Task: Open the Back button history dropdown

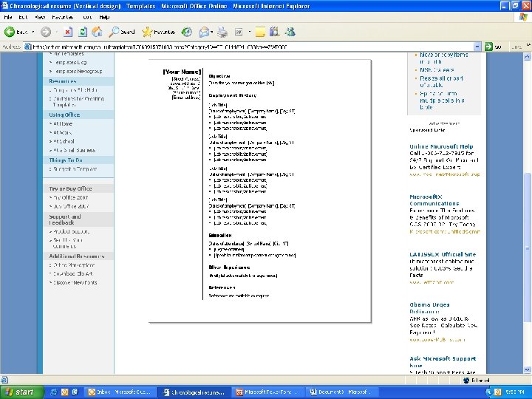Action: [33, 32]
